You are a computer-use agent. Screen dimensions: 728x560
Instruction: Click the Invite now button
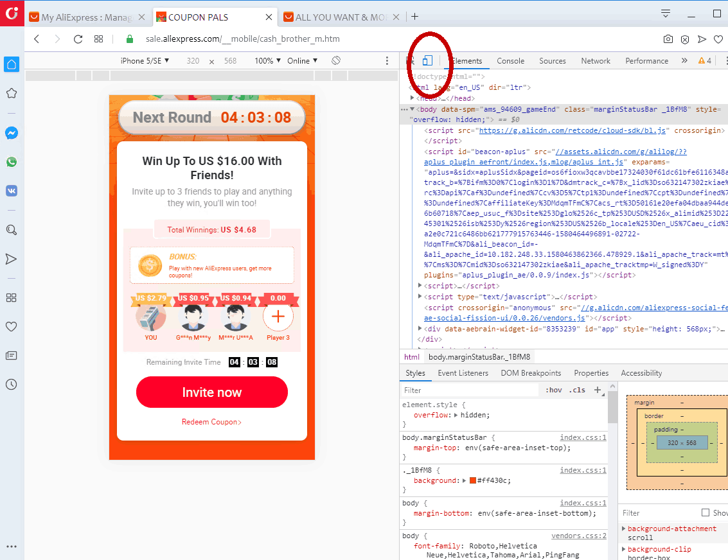point(211,392)
